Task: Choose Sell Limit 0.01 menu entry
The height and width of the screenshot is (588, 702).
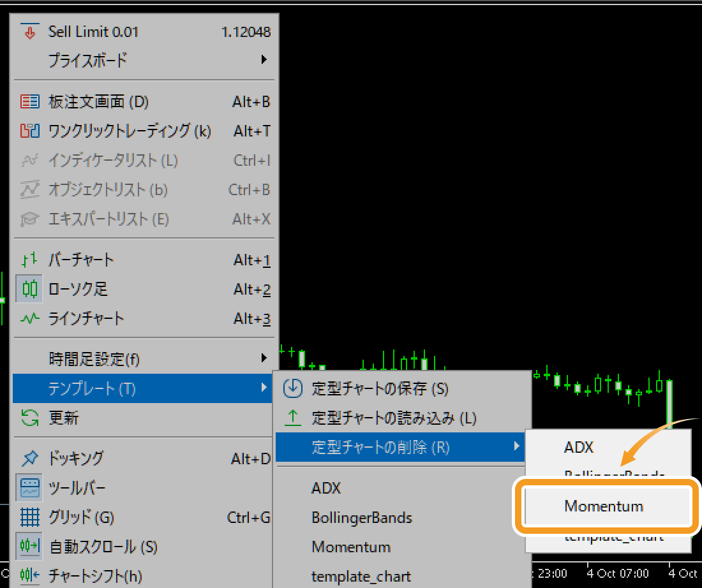Action: [x=143, y=32]
